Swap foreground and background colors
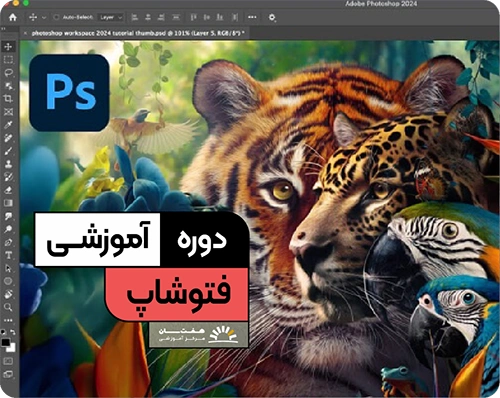The height and width of the screenshot is (398, 500). (x=12, y=332)
